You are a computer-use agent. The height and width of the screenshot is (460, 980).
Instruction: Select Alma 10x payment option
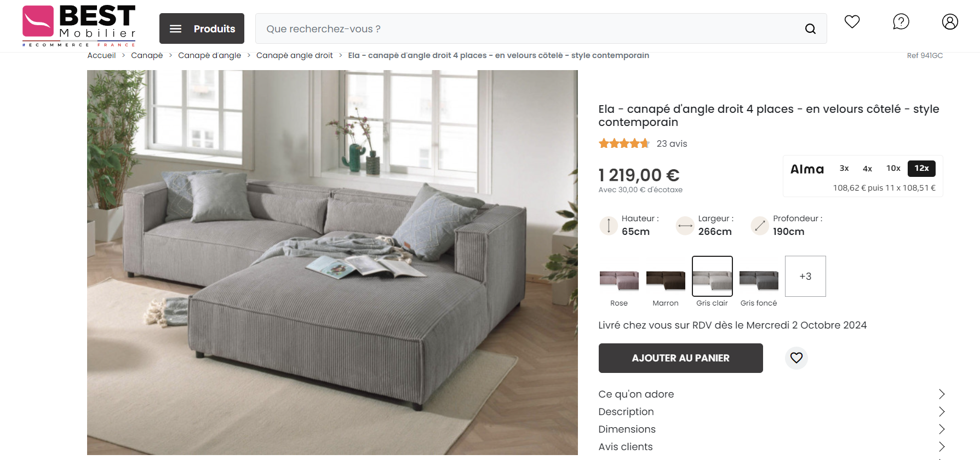(893, 169)
